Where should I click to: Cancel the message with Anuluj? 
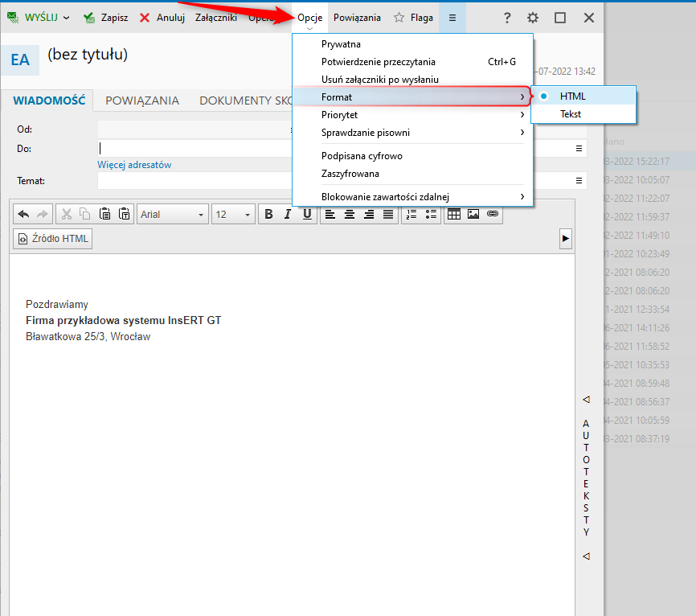click(x=162, y=18)
